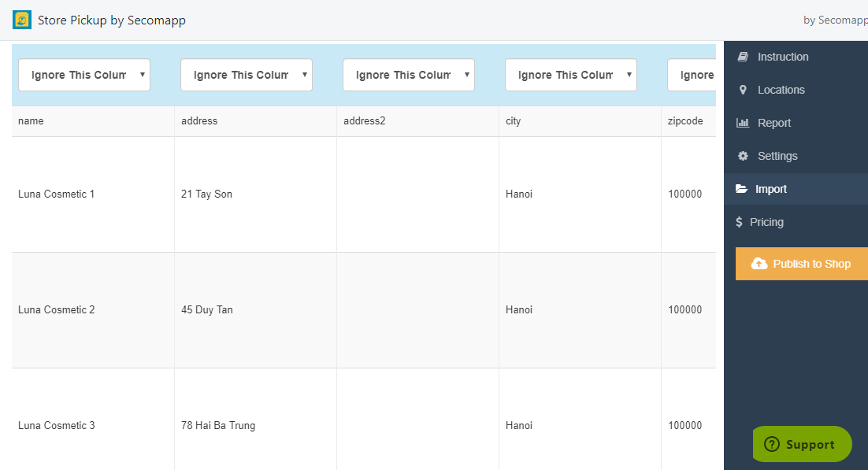Click the Report bar chart icon
This screenshot has width=868, height=470.
tap(742, 123)
